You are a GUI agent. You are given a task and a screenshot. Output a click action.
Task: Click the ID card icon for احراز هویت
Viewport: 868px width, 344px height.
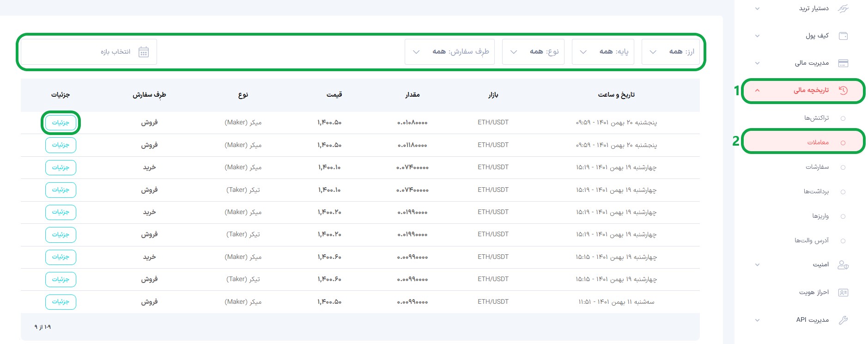pos(843,292)
